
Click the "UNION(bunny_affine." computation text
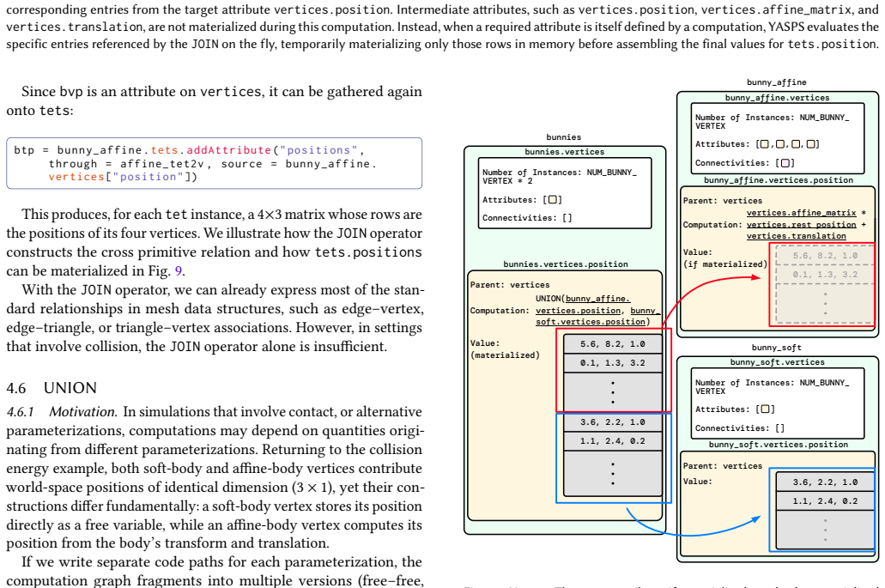583,299
